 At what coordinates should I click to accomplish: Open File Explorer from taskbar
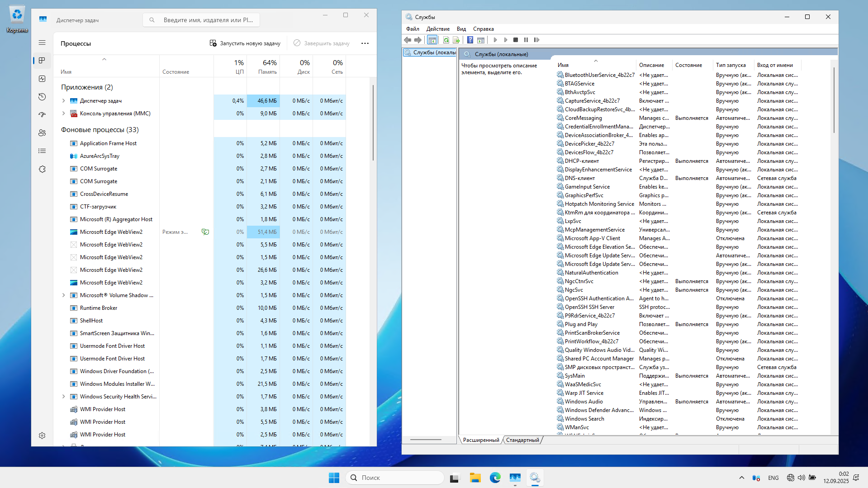[475, 478]
